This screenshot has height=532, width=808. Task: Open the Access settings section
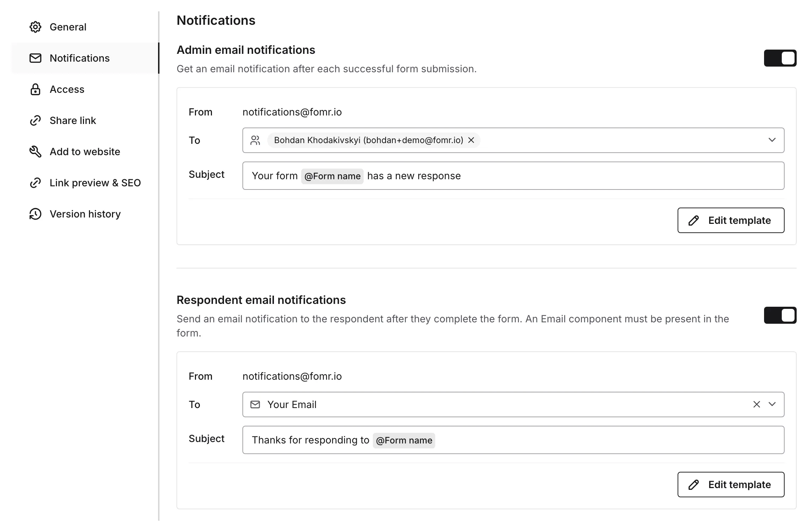click(85, 89)
